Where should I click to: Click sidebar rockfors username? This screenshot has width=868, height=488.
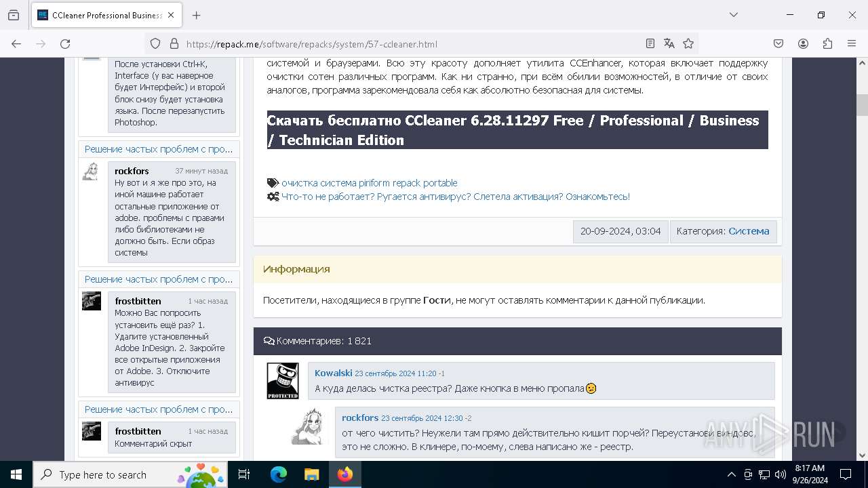[132, 171]
